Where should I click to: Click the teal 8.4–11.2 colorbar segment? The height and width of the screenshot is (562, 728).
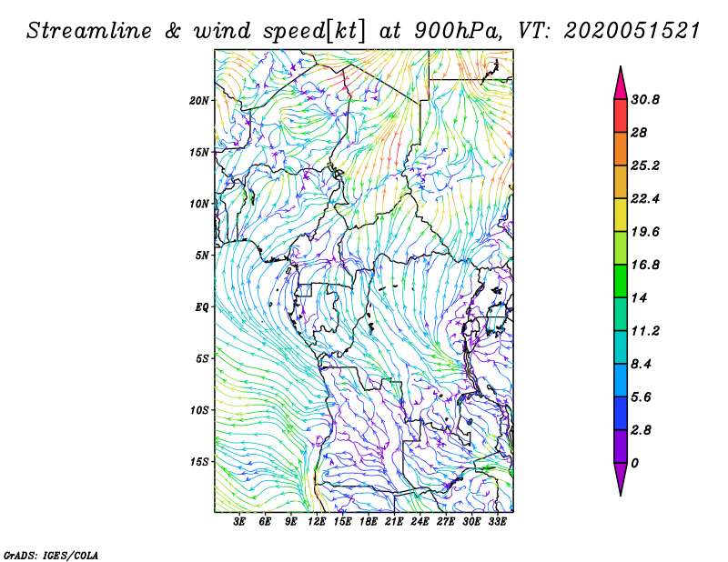point(621,347)
